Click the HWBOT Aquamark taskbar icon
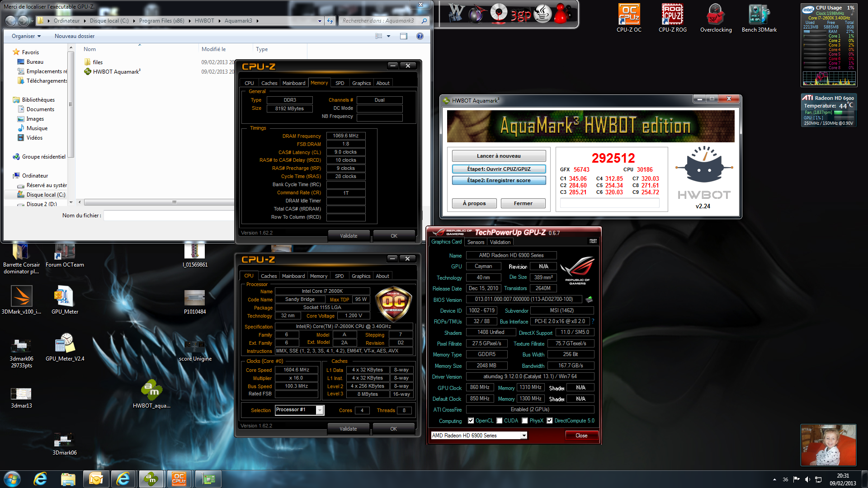Screen dimensions: 868x488 151,479
